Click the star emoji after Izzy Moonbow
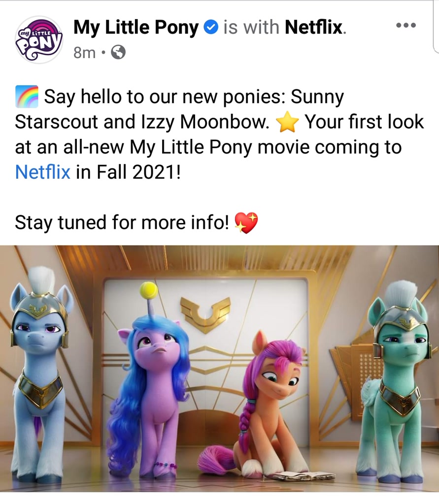The image size is (439, 504). tap(287, 122)
